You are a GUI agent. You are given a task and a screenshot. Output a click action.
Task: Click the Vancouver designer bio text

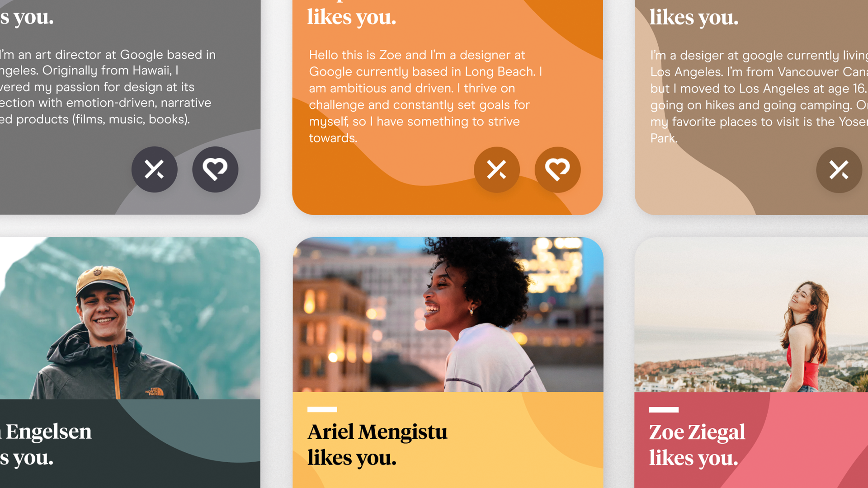pyautogui.click(x=759, y=97)
